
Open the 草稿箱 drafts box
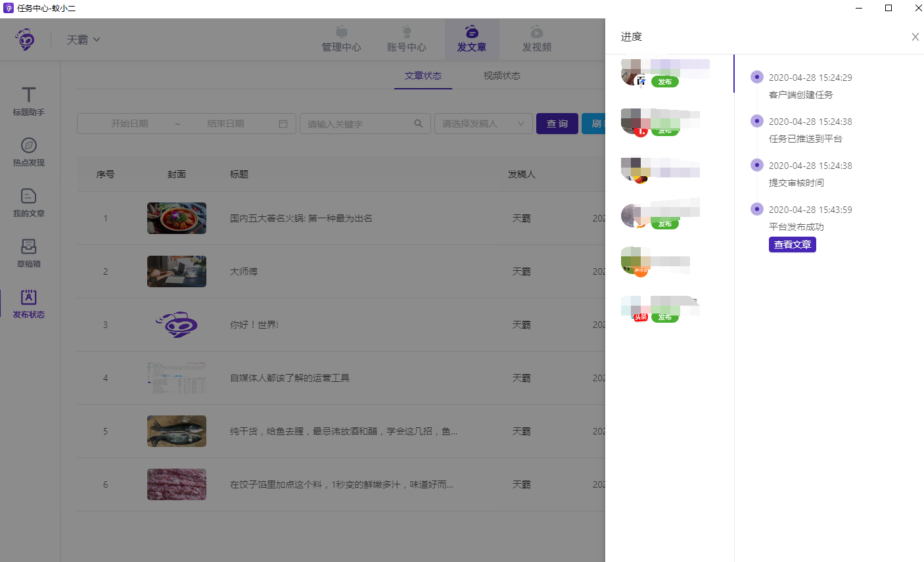[x=28, y=253]
